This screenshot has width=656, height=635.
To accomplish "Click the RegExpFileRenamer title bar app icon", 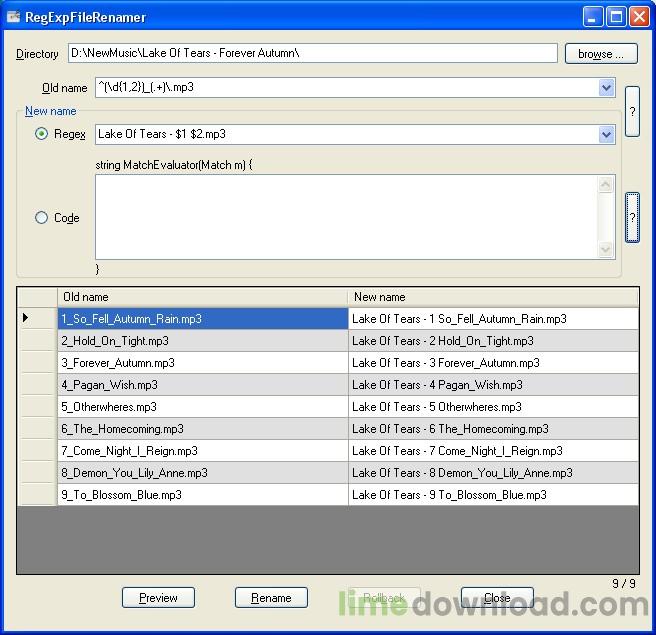I will tap(14, 16).
